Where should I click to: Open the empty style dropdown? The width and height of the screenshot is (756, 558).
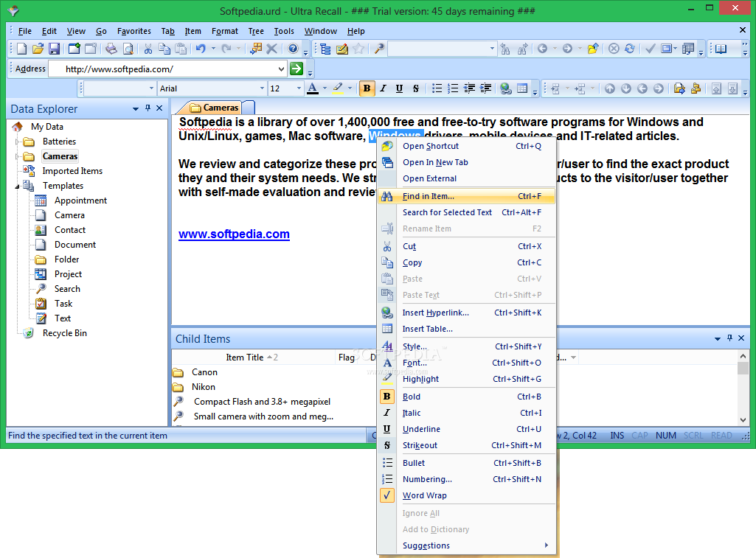pyautogui.click(x=151, y=88)
